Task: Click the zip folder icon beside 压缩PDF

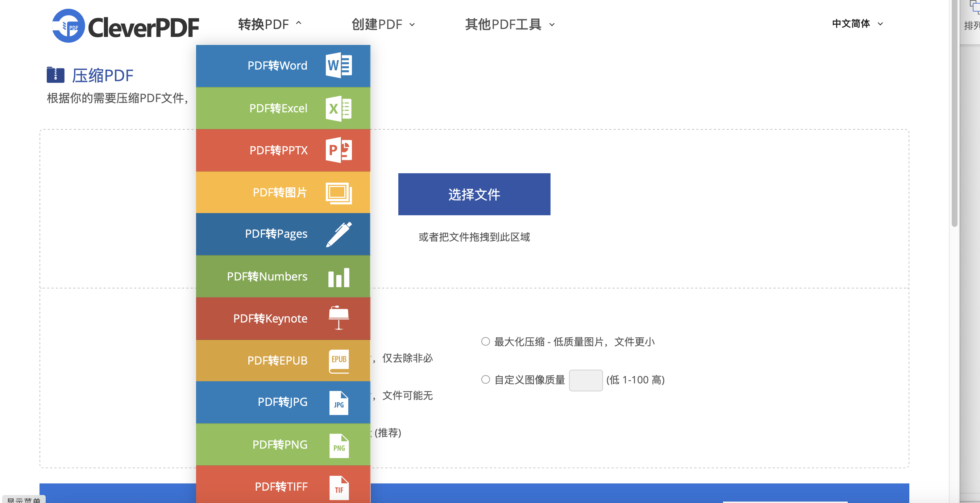Action: pyautogui.click(x=55, y=75)
